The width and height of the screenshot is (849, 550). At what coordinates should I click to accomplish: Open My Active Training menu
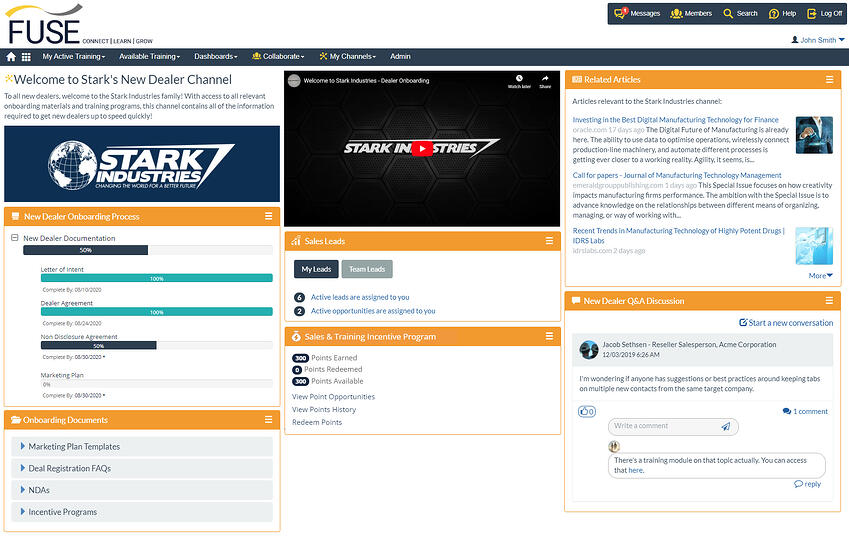[x=74, y=56]
